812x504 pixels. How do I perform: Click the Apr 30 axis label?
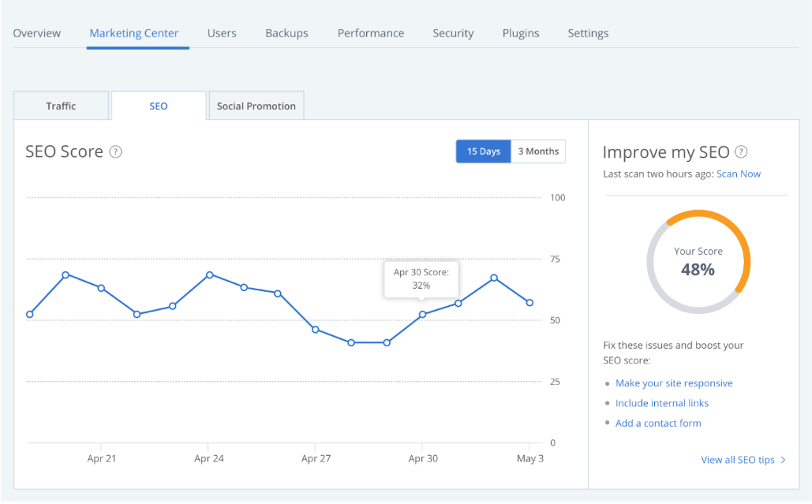[423, 458]
